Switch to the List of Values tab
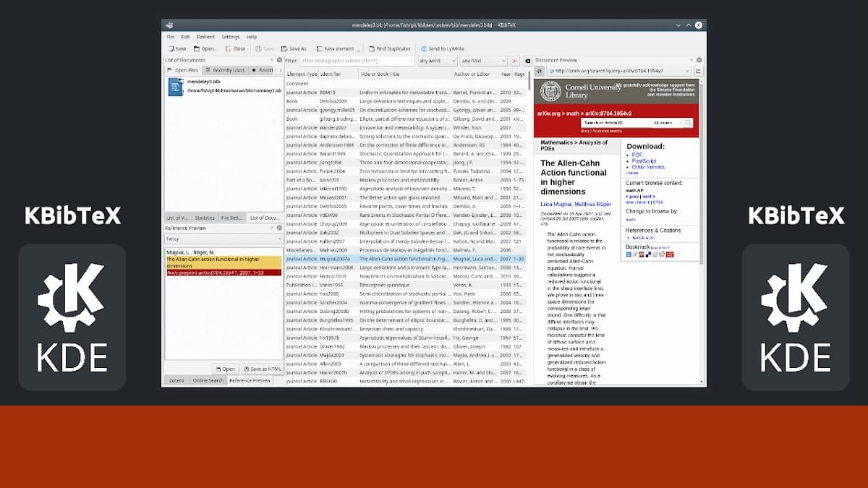The width and height of the screenshot is (868, 488). tap(178, 218)
